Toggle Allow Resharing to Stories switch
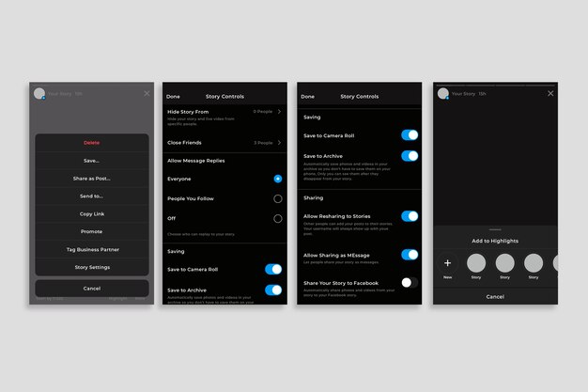 click(410, 216)
